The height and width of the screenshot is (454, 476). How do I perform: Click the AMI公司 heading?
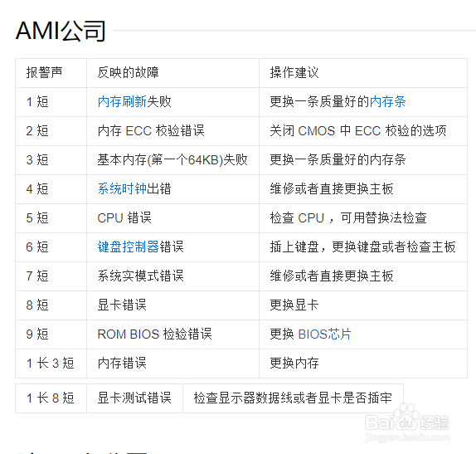(61, 31)
